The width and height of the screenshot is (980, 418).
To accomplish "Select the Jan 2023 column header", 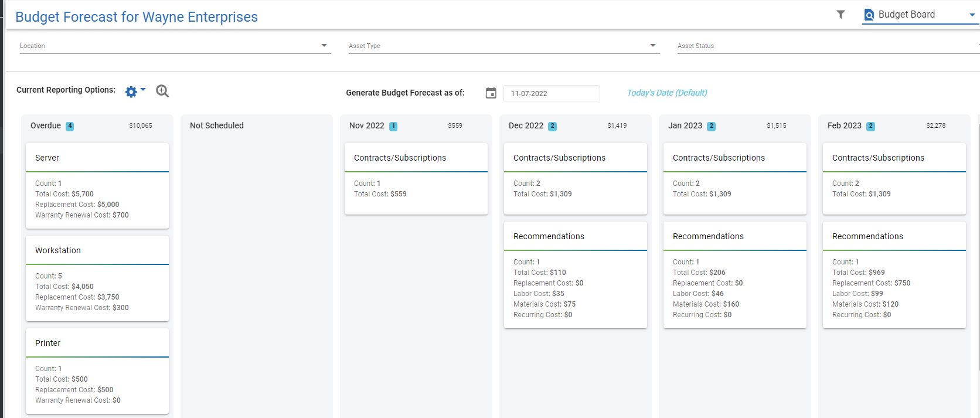I will point(685,125).
